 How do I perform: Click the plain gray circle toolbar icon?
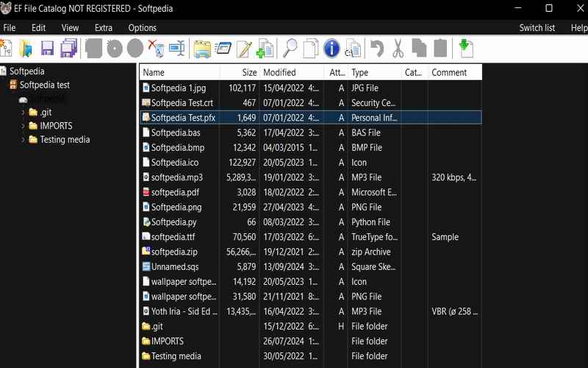coord(135,49)
